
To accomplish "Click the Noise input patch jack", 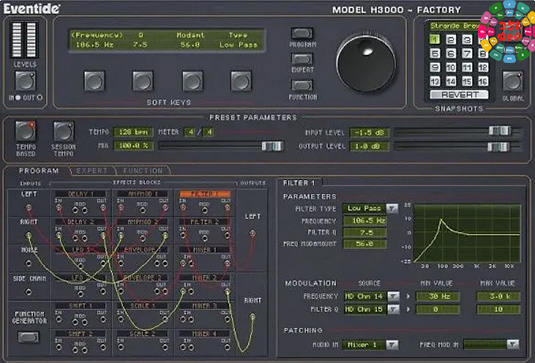I will coord(29,263).
